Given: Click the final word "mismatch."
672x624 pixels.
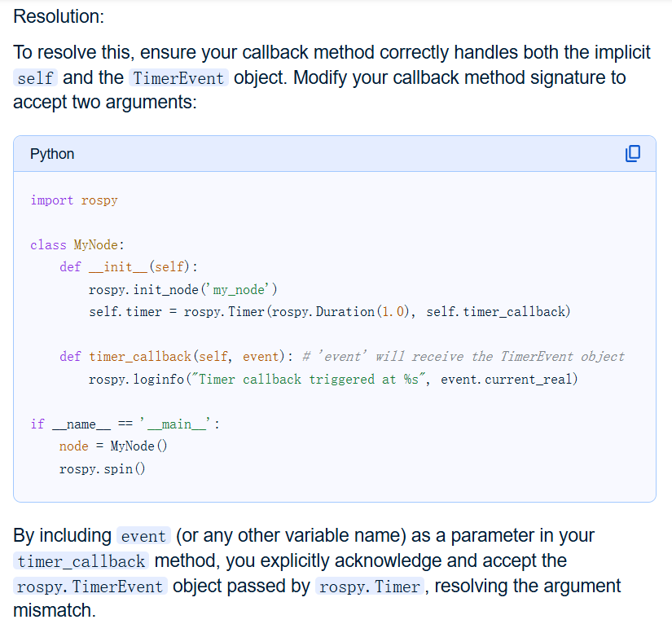Looking at the screenshot, I should (x=55, y=610).
